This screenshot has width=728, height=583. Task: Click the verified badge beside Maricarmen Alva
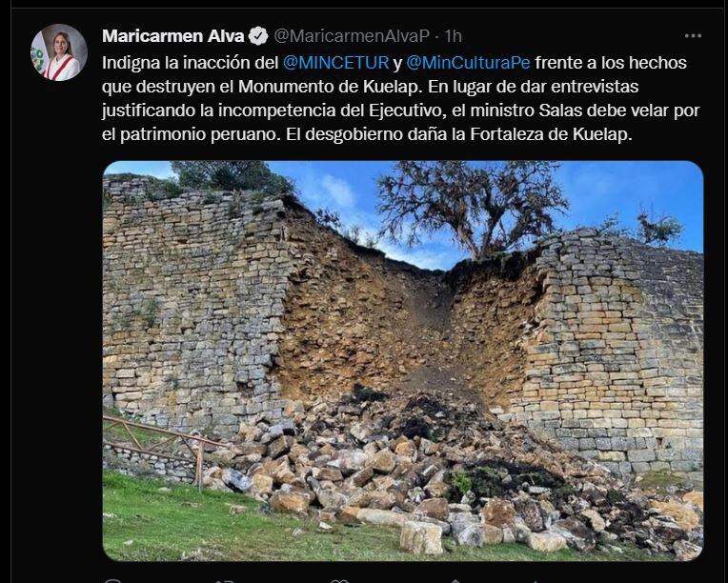click(x=258, y=36)
